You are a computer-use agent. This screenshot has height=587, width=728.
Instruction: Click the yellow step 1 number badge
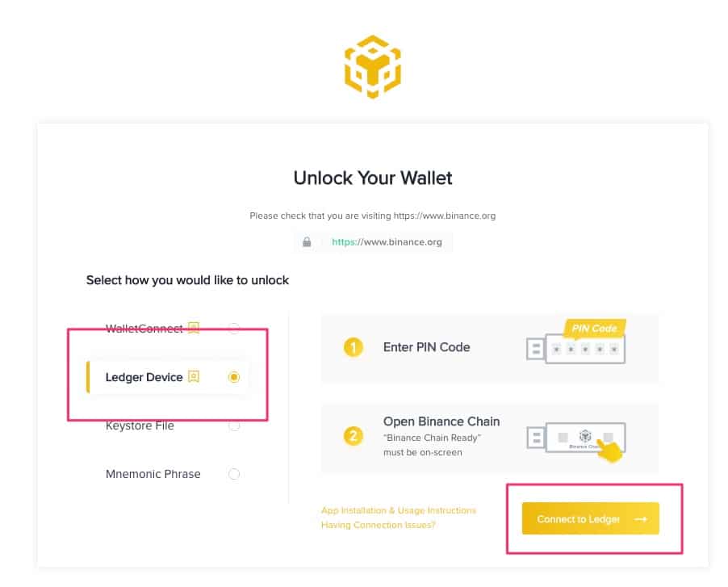tap(353, 348)
